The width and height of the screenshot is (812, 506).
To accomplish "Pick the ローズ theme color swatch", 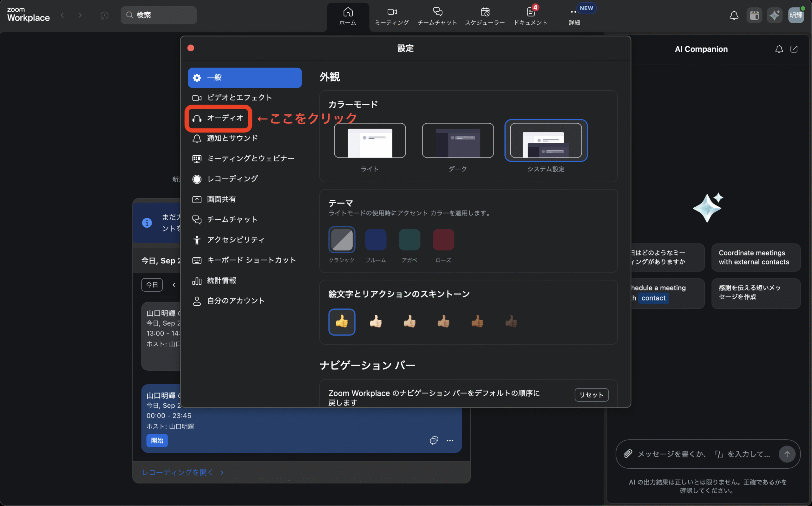I will click(x=443, y=240).
